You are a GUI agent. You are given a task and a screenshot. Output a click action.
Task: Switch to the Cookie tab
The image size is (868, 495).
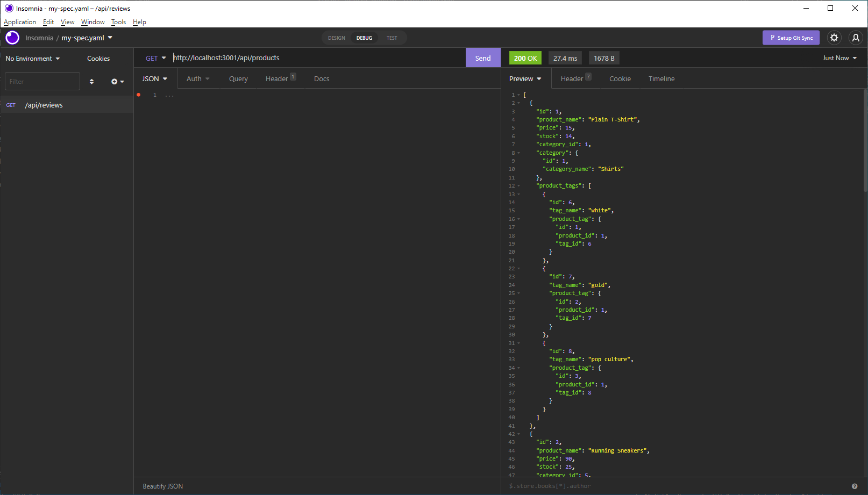click(620, 78)
